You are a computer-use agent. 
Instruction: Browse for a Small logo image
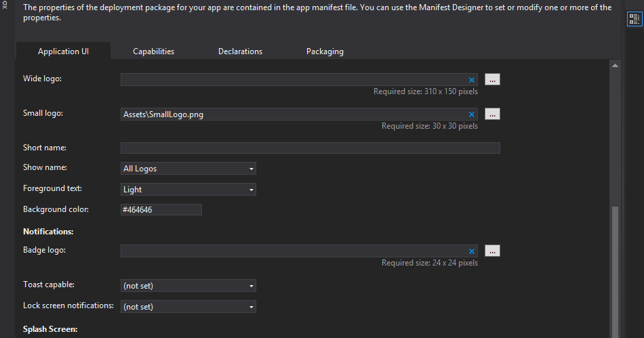493,114
